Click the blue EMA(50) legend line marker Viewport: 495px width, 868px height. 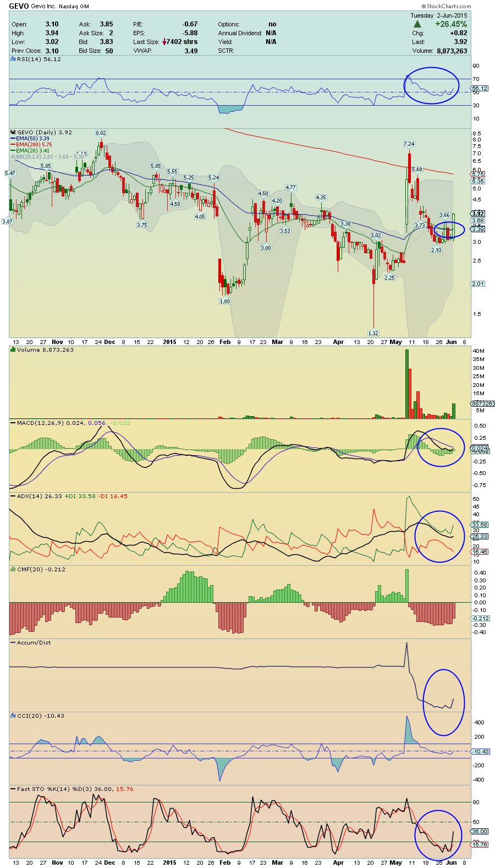pos(13,139)
